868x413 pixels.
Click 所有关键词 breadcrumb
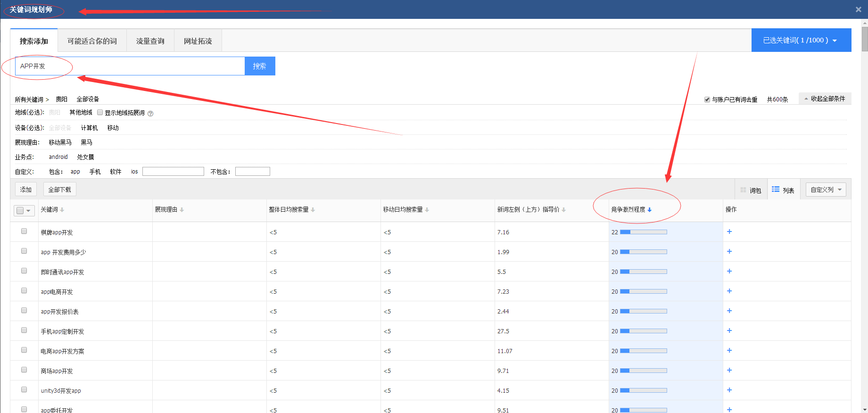[x=29, y=99]
